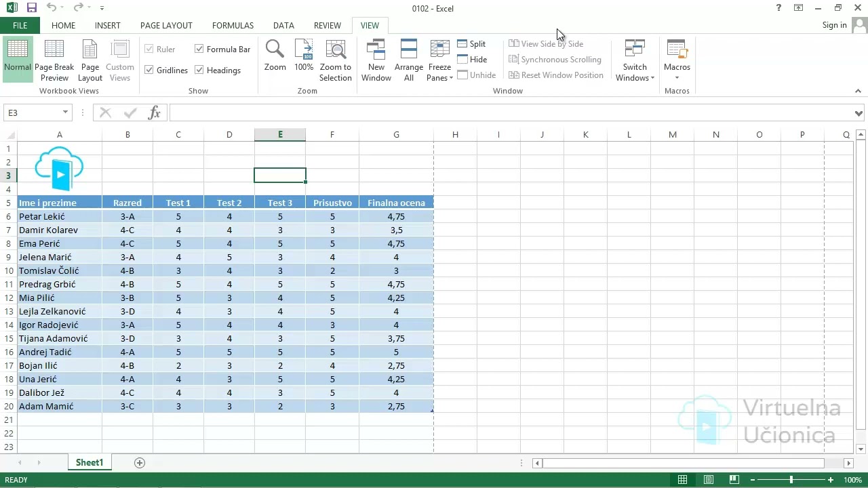Hide the current window
Viewport: 868px width, 488px height.
(x=473, y=59)
